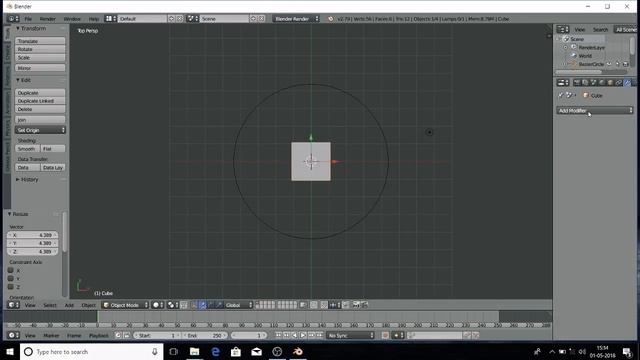Collapse the Edit panel
This screenshot has width=640, height=360.
coord(18,80)
